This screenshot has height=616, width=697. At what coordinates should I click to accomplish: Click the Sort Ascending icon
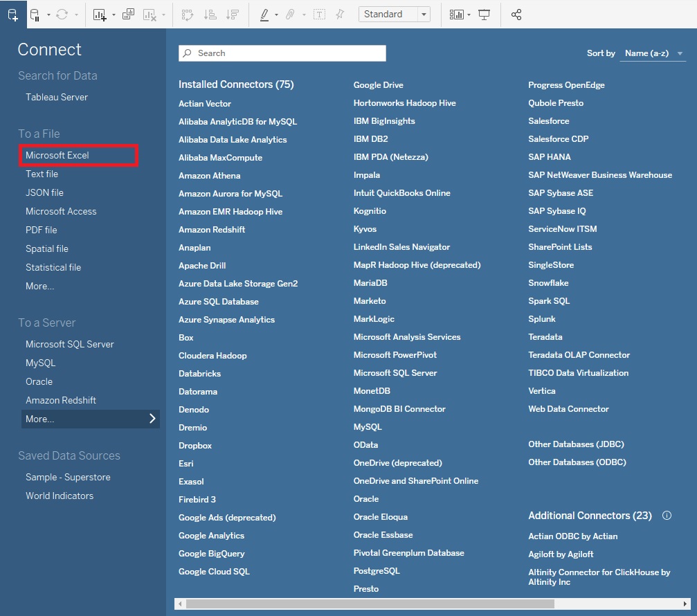tap(210, 15)
